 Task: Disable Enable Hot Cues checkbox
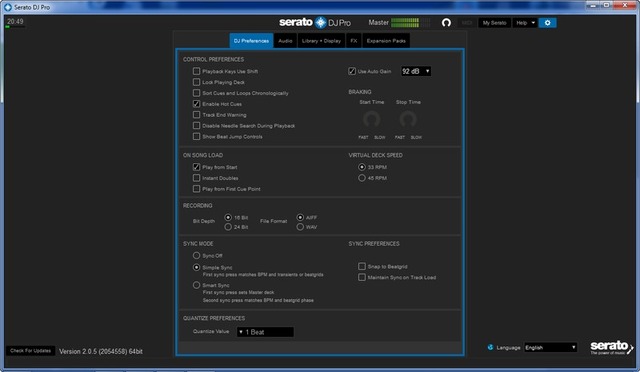tap(196, 104)
